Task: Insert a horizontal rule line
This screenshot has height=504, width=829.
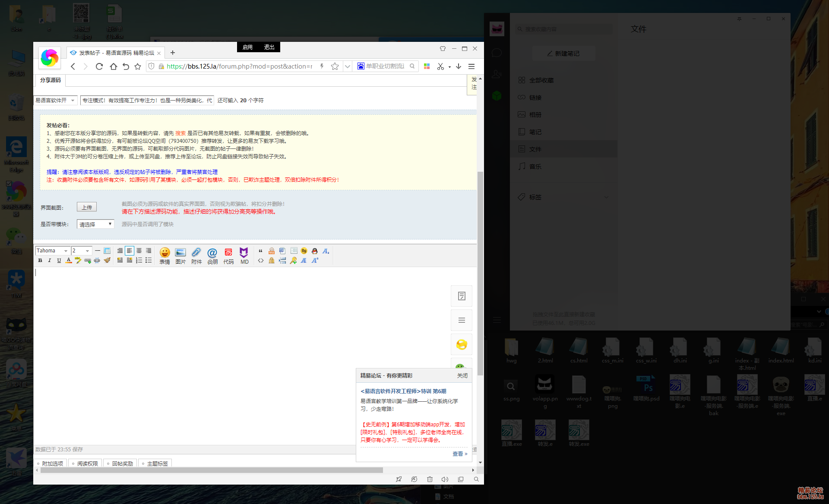Action: [98, 251]
